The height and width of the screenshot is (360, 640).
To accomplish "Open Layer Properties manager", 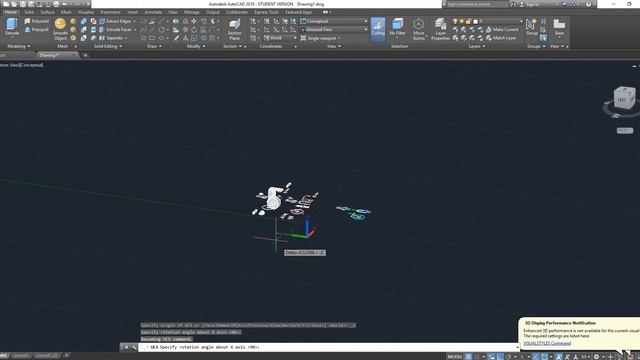I will point(440,29).
